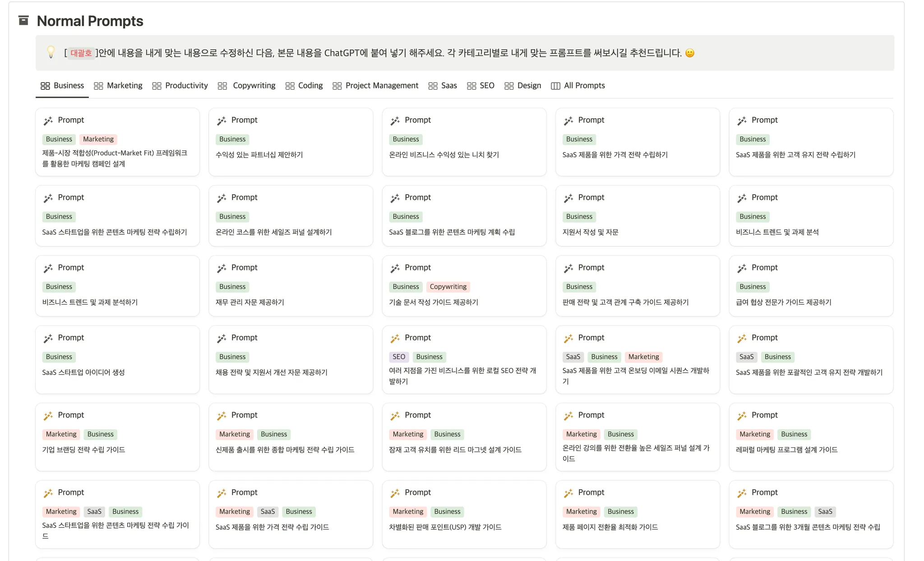924x561 pixels.
Task: Click the Copywriting tag on 기술 문서 card
Action: click(x=448, y=287)
